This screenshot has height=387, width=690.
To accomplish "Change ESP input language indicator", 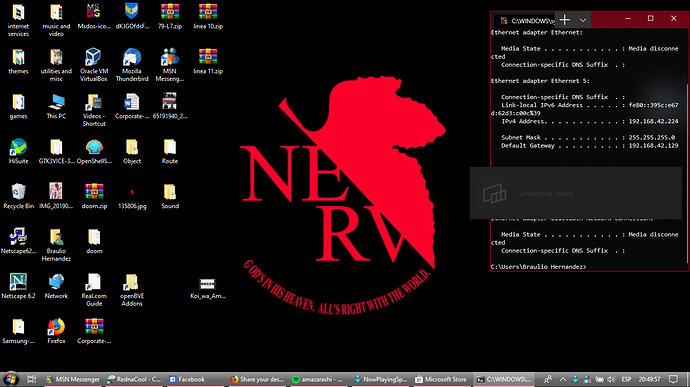I will 626,379.
